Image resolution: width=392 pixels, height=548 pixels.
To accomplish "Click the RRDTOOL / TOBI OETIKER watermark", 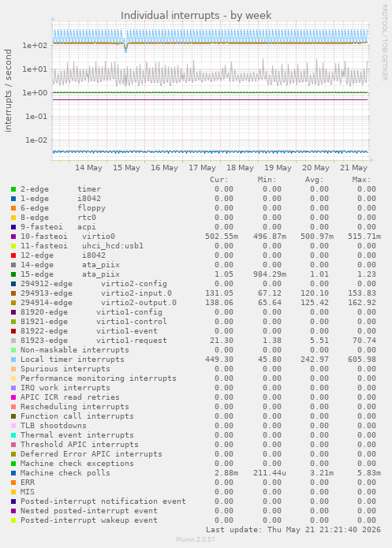I will pyautogui.click(x=384, y=43).
